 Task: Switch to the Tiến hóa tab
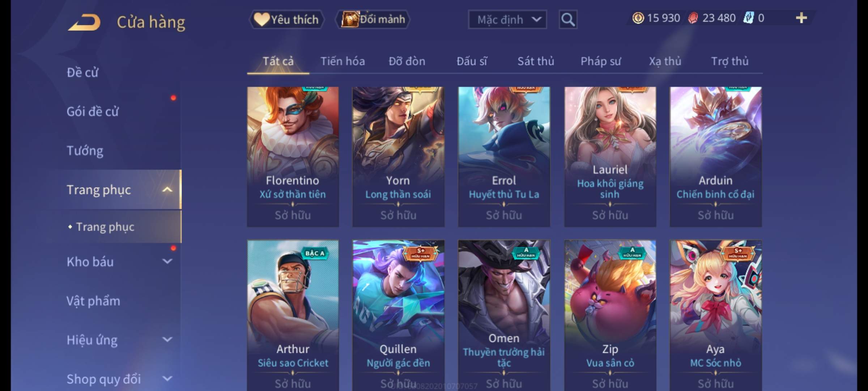pyautogui.click(x=342, y=61)
